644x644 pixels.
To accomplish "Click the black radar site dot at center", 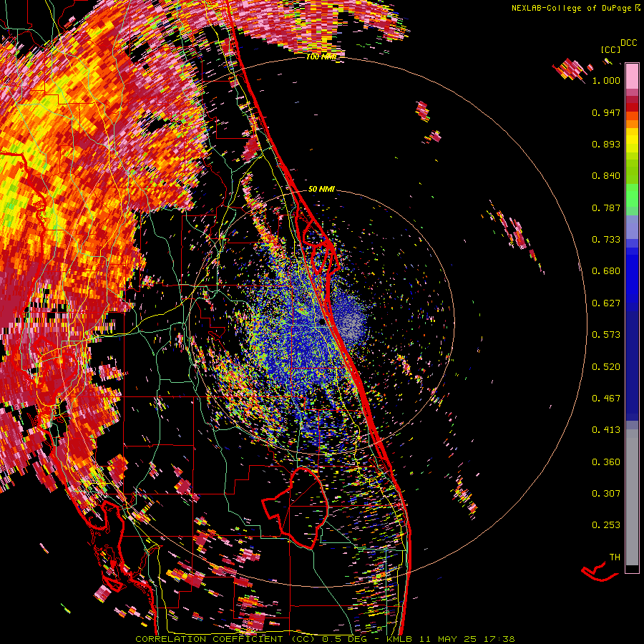I will tap(323, 323).
